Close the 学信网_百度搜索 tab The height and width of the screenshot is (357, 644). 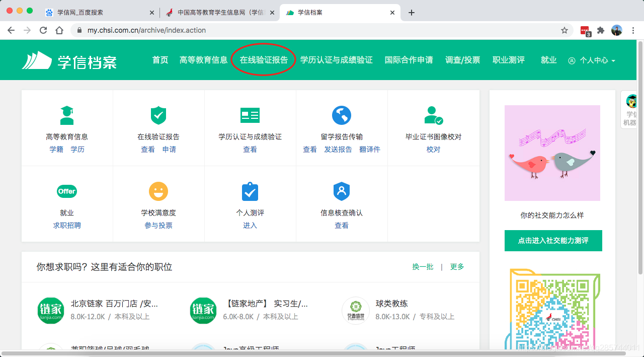(x=152, y=13)
